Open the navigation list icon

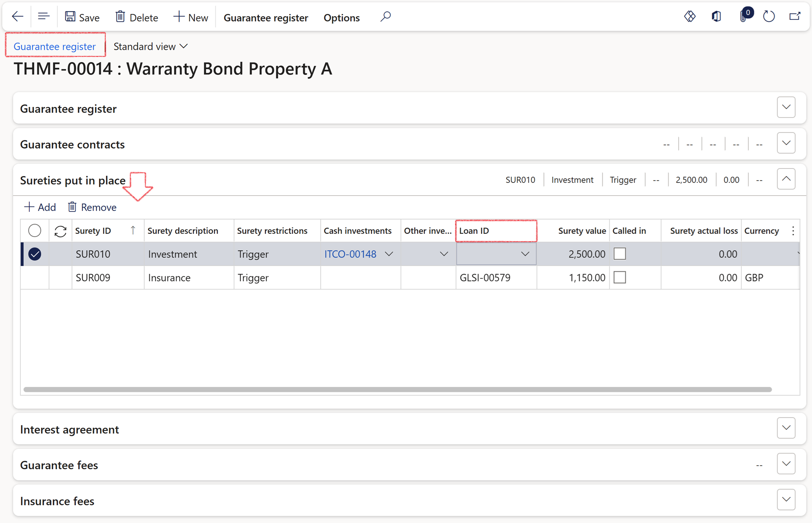tap(43, 17)
